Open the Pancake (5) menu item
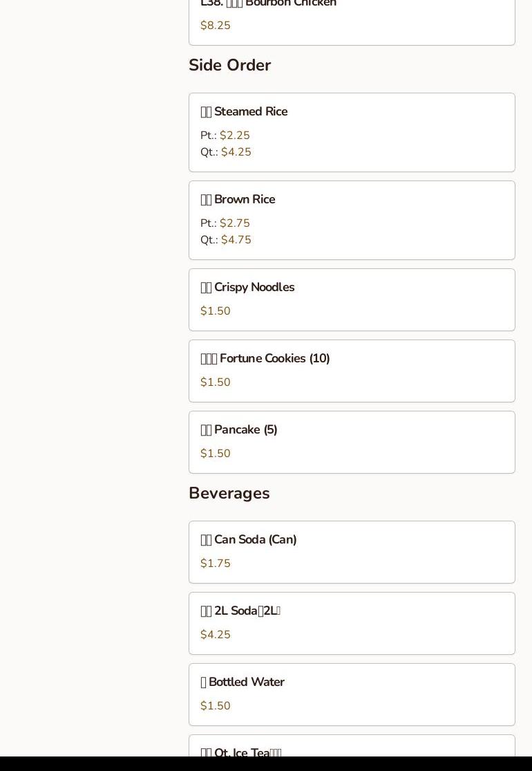 [245, 430]
